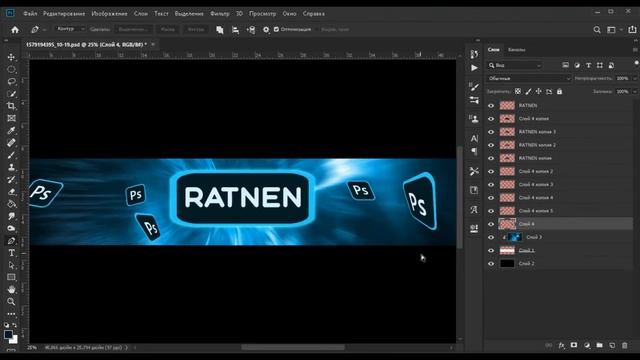Open the Изображение menu
This screenshot has height=360, width=640.
109,13
